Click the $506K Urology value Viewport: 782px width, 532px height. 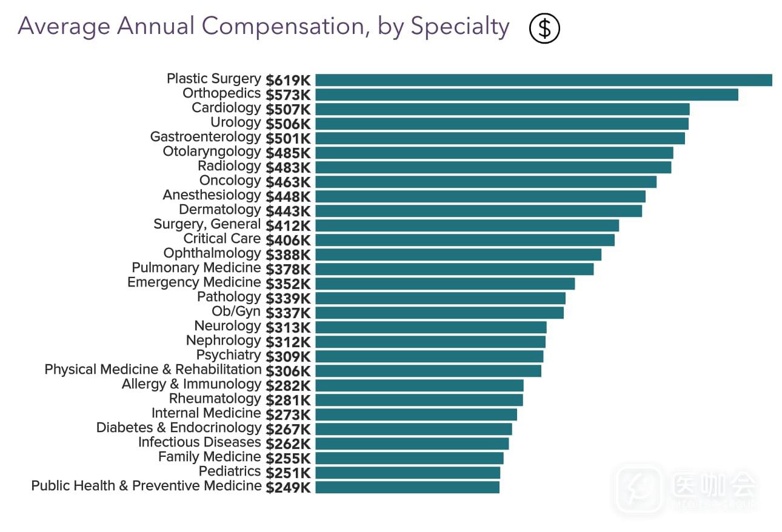pyautogui.click(x=288, y=124)
